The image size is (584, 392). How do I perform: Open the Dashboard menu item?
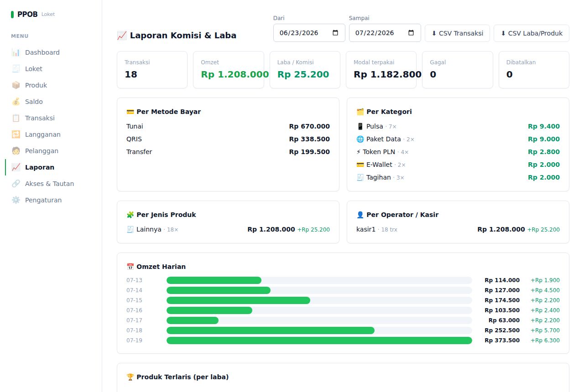pos(51,52)
